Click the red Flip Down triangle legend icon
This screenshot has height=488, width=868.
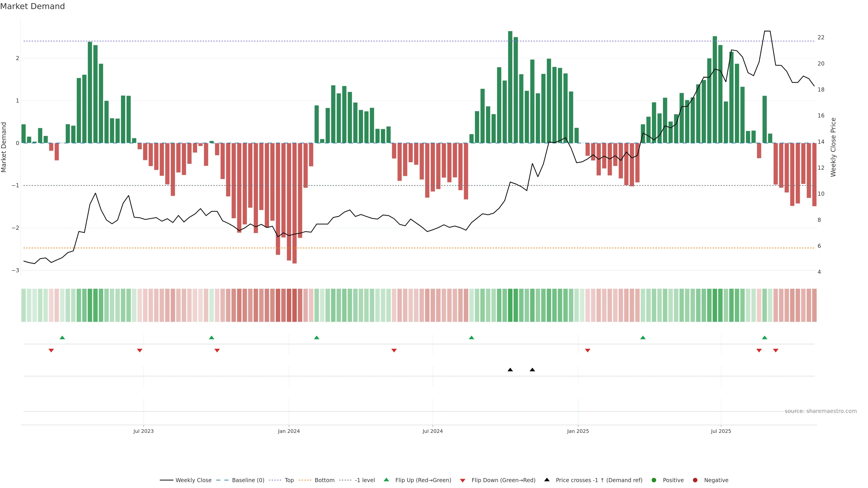coord(463,480)
